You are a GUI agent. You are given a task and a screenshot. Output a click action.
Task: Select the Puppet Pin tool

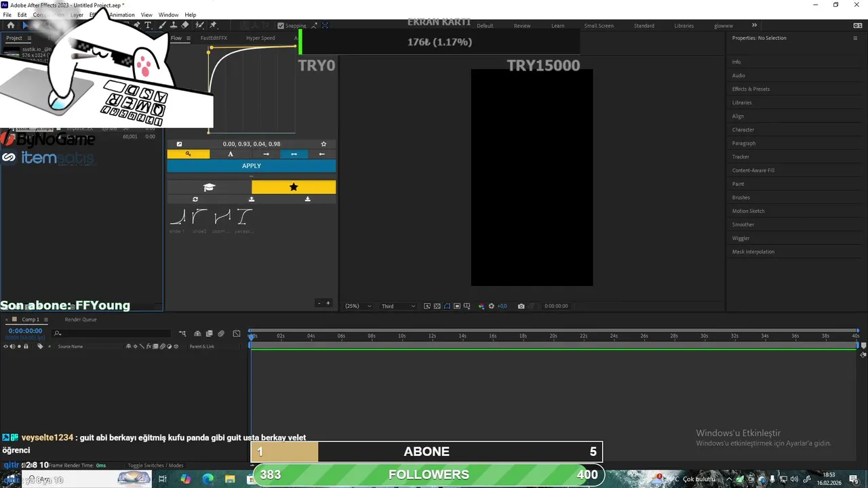pyautogui.click(x=213, y=25)
